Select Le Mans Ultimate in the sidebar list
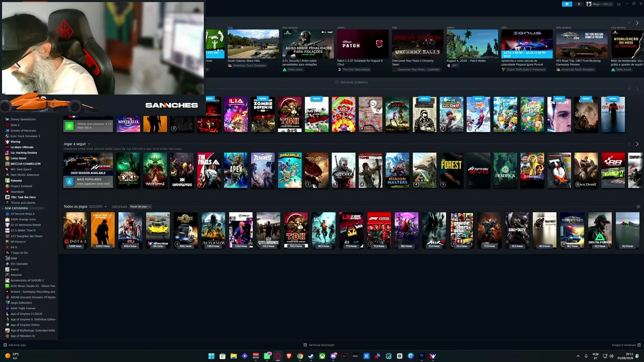The width and height of the screenshot is (644, 362). (22, 147)
